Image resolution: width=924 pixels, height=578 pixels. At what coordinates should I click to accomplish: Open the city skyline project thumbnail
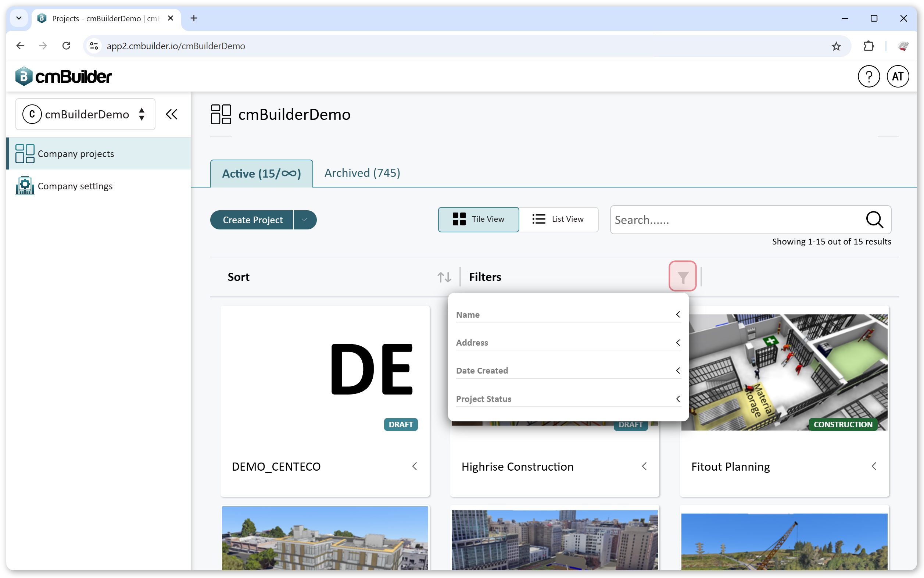[555, 539]
